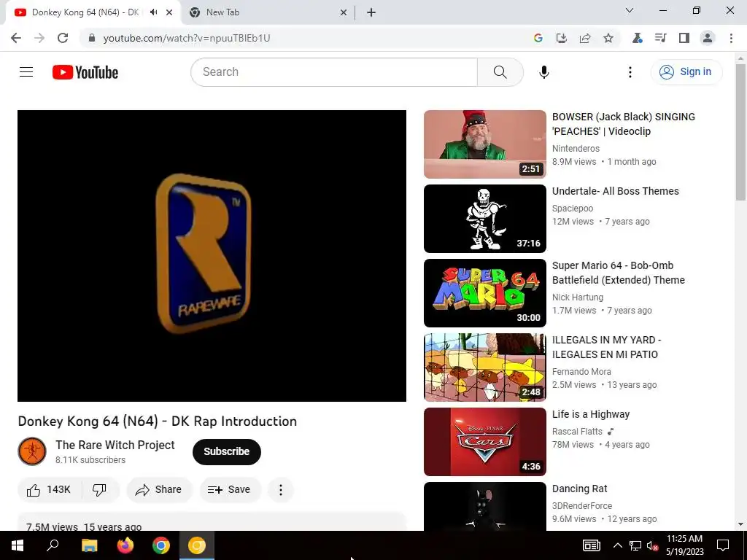This screenshot has width=747, height=560.
Task: Open the Spaciepoo channel link
Action: point(572,209)
